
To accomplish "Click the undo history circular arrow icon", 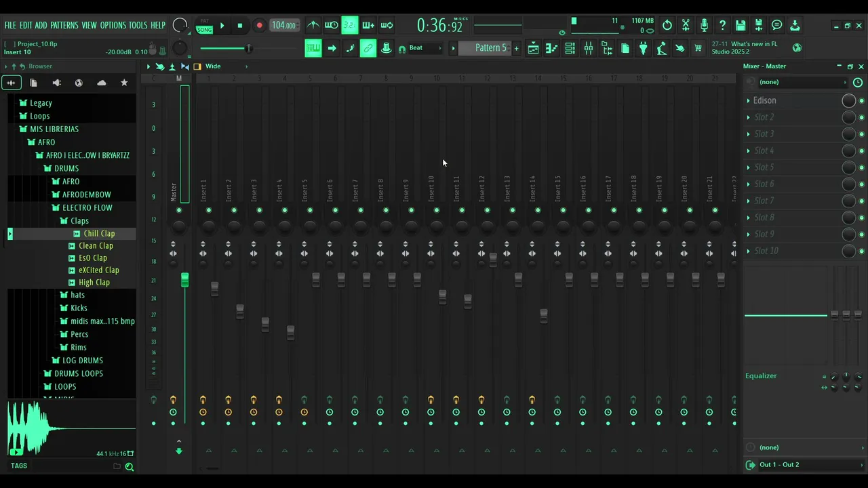I will point(667,26).
